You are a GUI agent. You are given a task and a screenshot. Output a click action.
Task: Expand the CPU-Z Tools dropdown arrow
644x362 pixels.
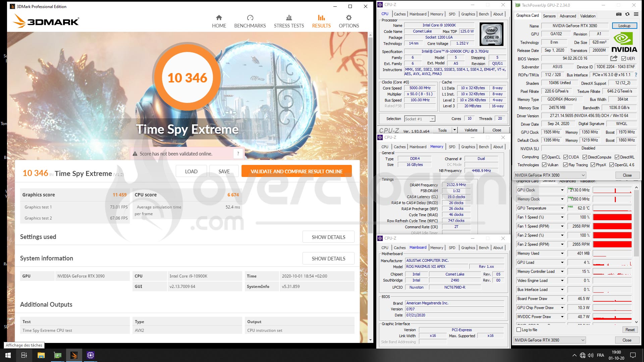(454, 130)
